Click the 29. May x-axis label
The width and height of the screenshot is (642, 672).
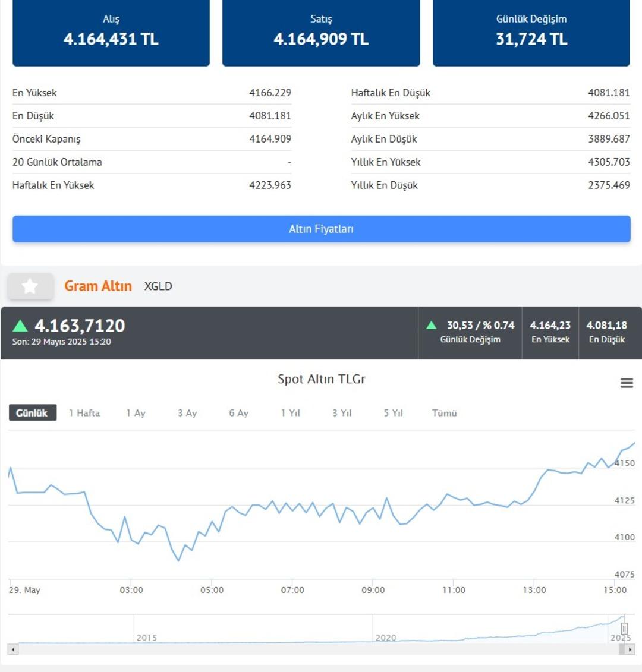click(x=24, y=590)
